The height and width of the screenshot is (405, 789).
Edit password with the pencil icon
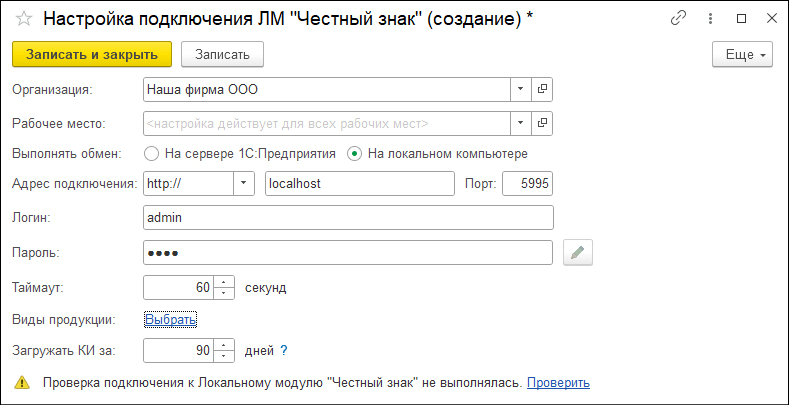point(578,253)
